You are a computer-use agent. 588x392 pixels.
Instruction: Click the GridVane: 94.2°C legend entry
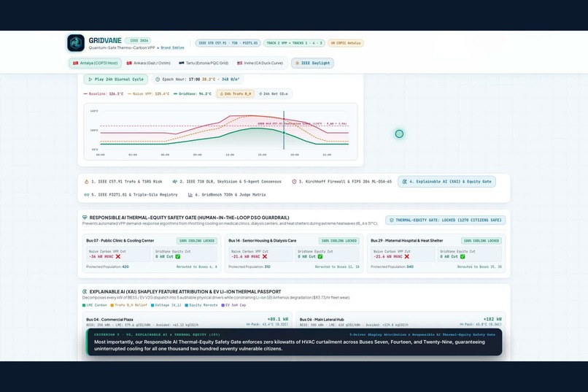click(193, 93)
